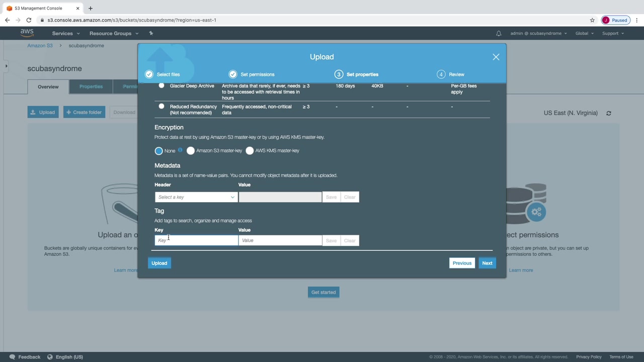The width and height of the screenshot is (644, 362).
Task: Go to the Set permissions step
Action: (x=258, y=74)
